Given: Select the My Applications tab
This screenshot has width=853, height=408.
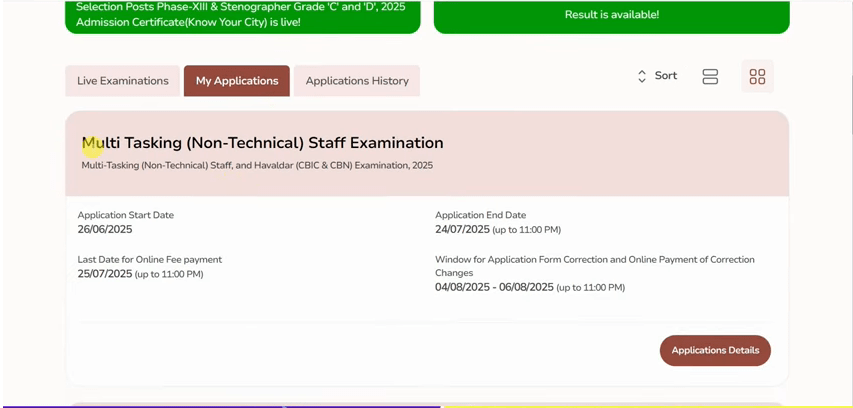Looking at the screenshot, I should (237, 81).
